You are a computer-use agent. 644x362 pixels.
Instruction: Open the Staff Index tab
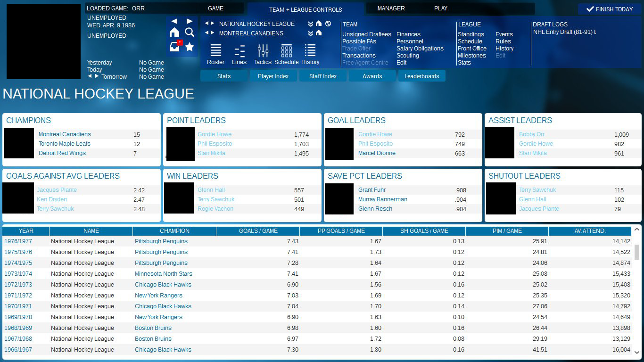323,76
